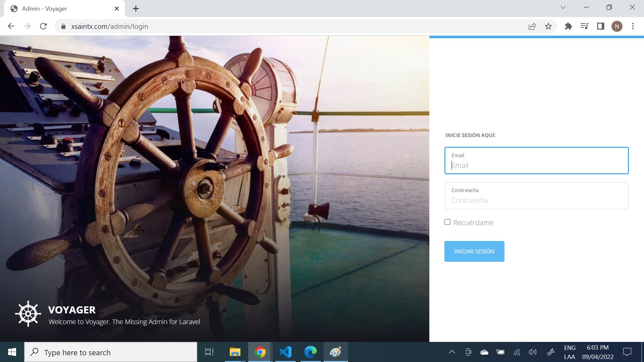Click the share page icon in address bar

(x=532, y=26)
